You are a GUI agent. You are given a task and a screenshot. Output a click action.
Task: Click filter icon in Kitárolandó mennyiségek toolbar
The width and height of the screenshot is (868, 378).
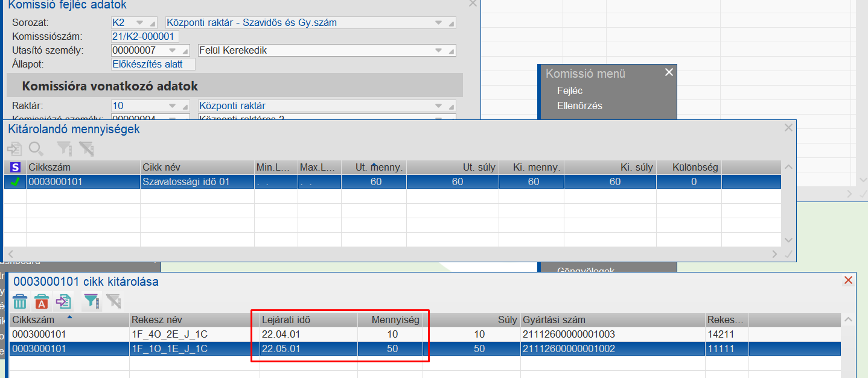(x=64, y=148)
